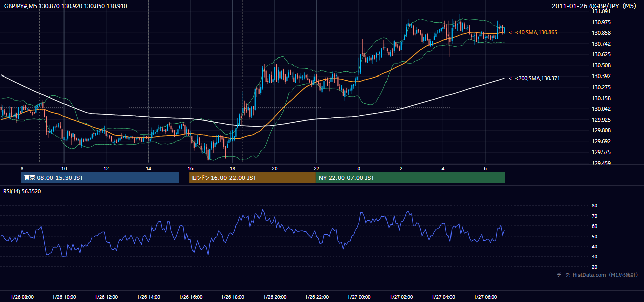This screenshot has width=644, height=302.
Task: Click price axis value 130.158
Action: (x=601, y=98)
